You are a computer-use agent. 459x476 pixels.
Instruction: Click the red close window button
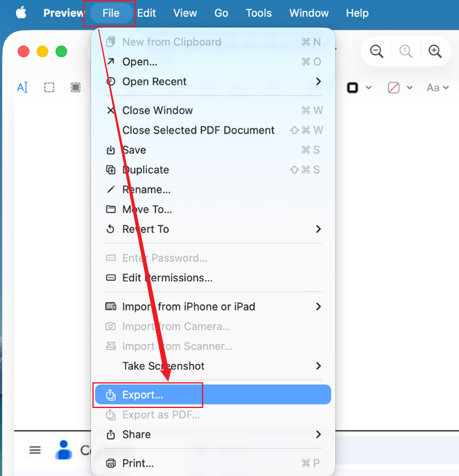tap(23, 51)
